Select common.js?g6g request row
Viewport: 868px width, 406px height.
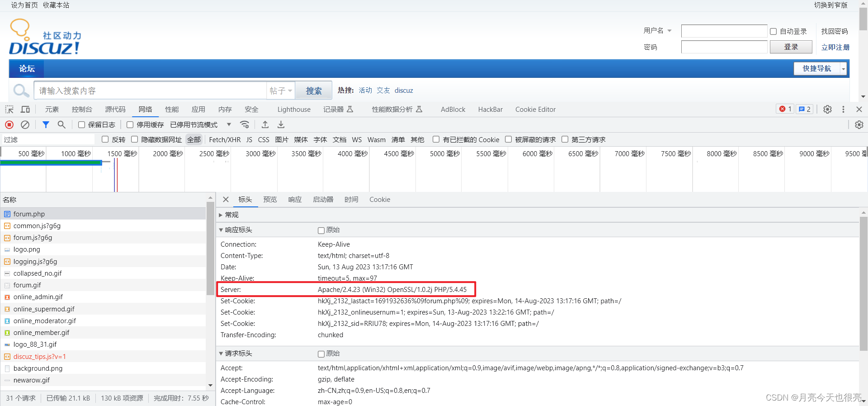103,226
